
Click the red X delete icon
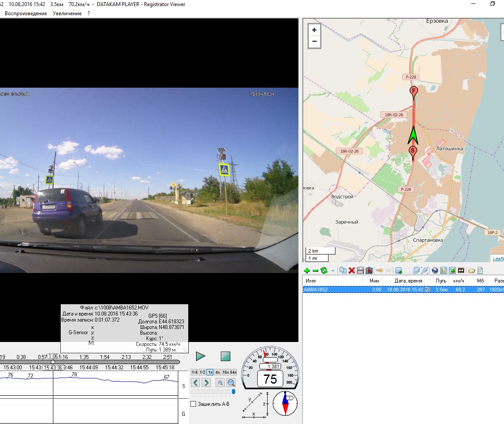click(x=352, y=271)
